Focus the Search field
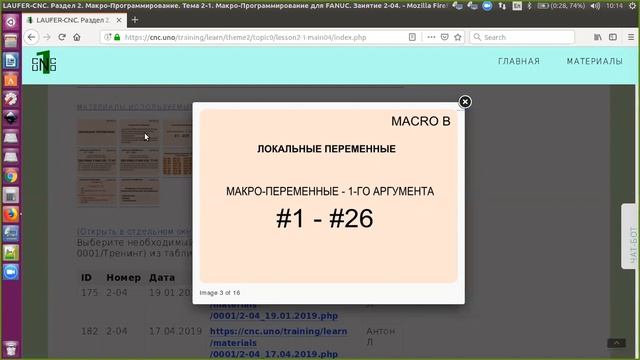Screen dimensions: 640x360 pyautogui.click(x=522, y=37)
